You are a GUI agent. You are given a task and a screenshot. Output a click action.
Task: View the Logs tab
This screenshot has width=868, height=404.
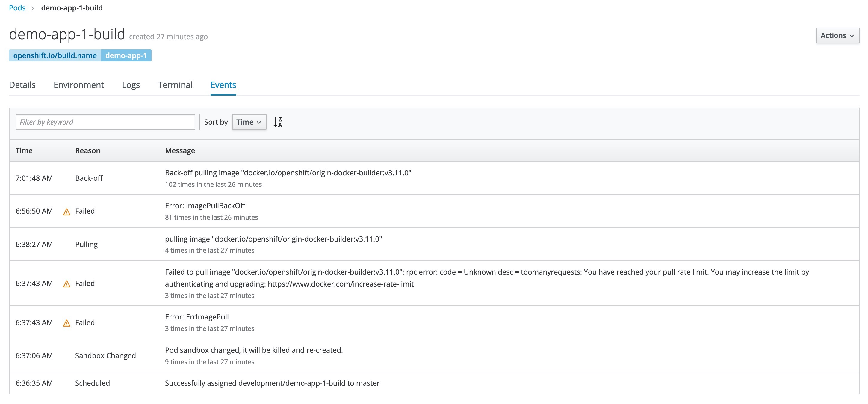[131, 85]
